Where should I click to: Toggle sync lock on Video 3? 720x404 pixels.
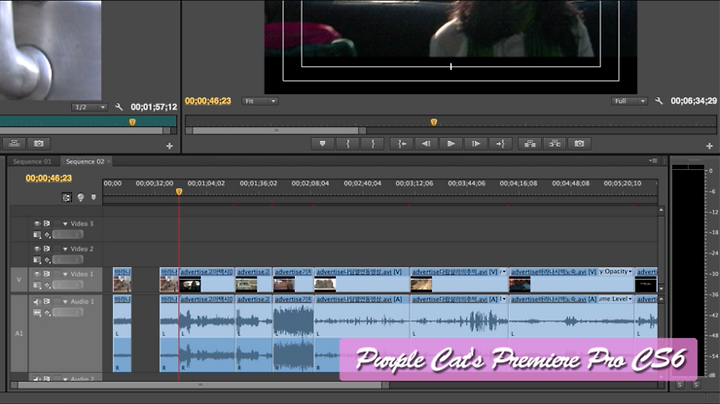point(47,224)
